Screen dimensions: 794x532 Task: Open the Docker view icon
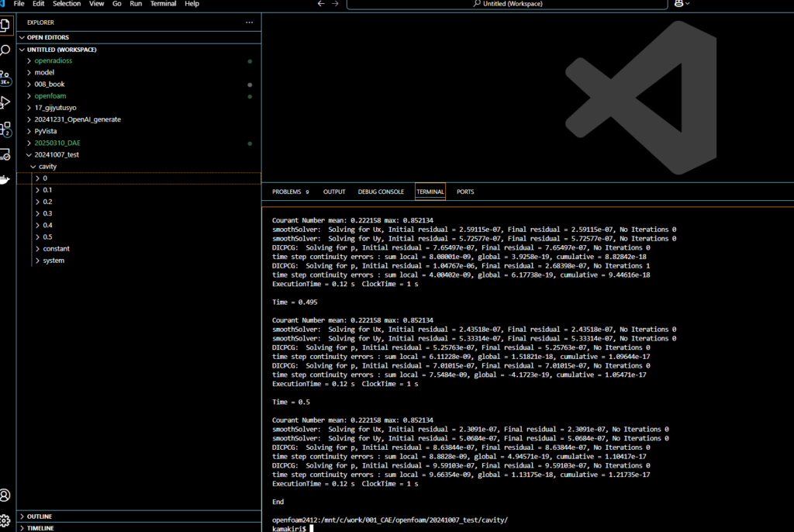point(6,179)
